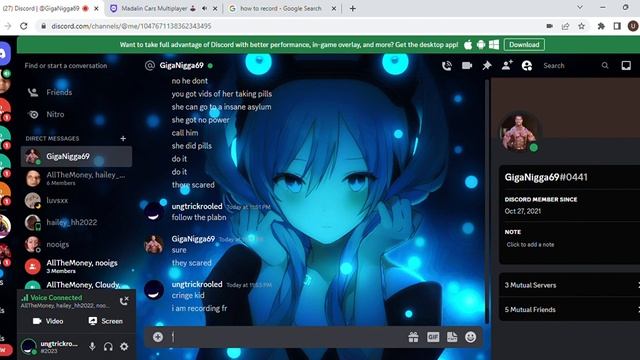Open the Friends page
The image size is (640, 360).
point(76,92)
